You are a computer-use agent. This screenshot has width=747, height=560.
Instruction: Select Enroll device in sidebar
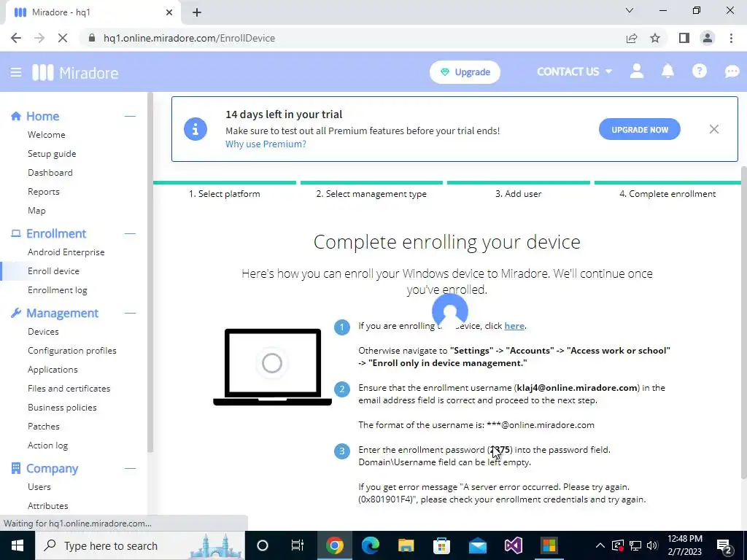point(53,271)
